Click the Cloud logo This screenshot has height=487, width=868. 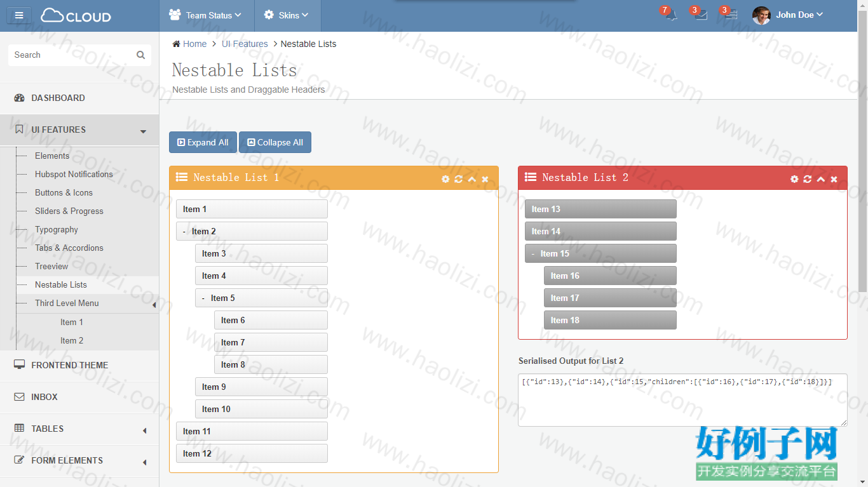tap(76, 16)
